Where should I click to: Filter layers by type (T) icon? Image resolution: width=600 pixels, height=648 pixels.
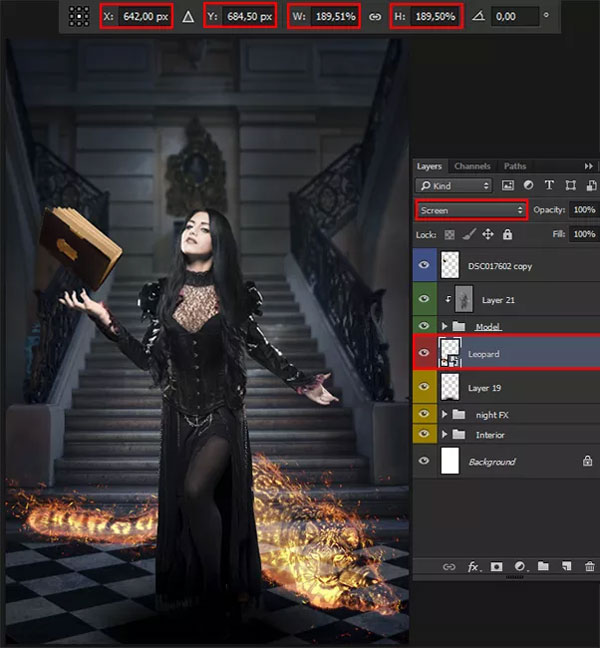[548, 186]
